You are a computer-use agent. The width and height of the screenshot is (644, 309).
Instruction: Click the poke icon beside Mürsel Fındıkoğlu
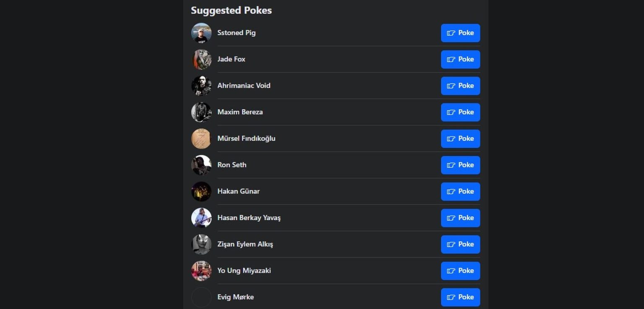452,139
